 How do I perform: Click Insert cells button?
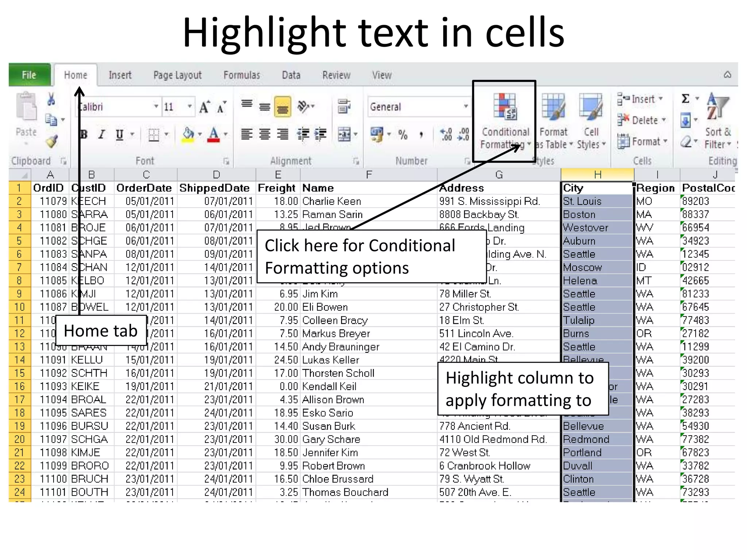pyautogui.click(x=640, y=99)
